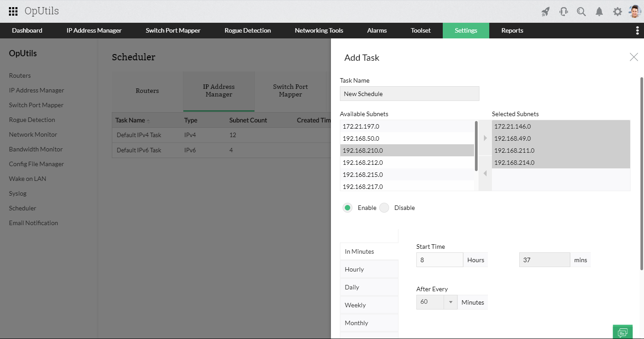Open the Reports tab

coord(512,30)
